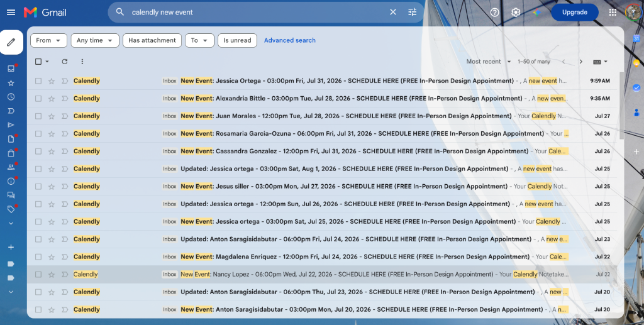Click the Gmail logo
644x325 pixels.
coord(45,13)
